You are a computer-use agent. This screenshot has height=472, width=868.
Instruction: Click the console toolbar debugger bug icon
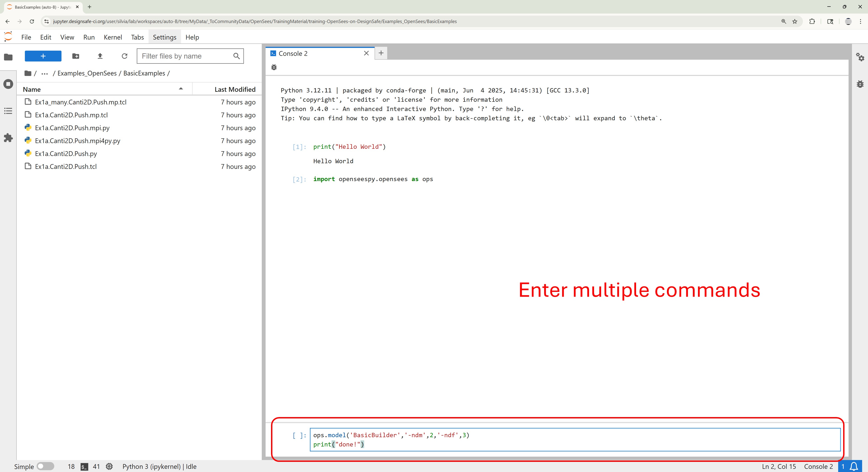(274, 67)
